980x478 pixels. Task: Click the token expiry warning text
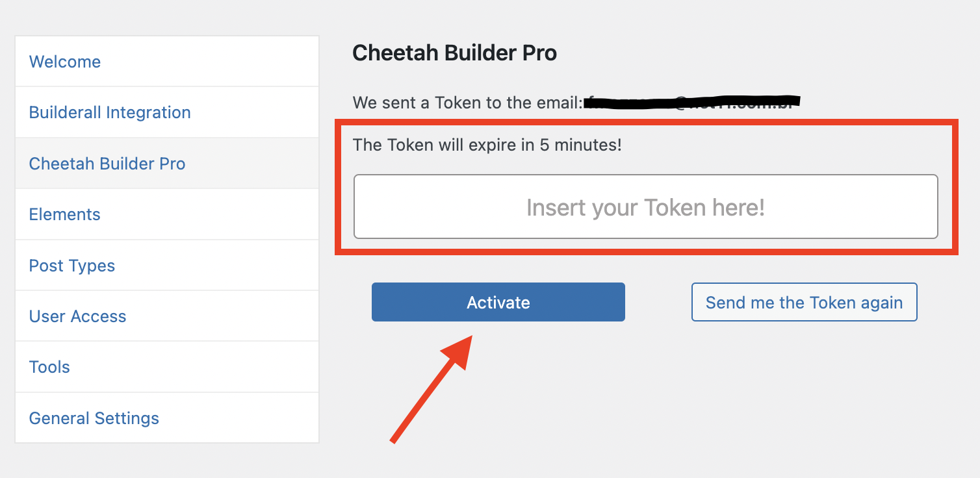coord(487,145)
